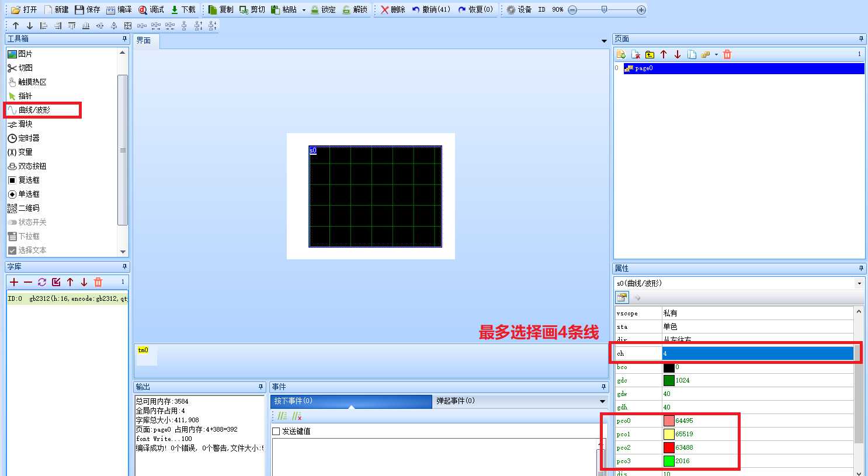This screenshot has width=868, height=476.
Task: Select the 二维码 QR code tool
Action: click(x=24, y=208)
